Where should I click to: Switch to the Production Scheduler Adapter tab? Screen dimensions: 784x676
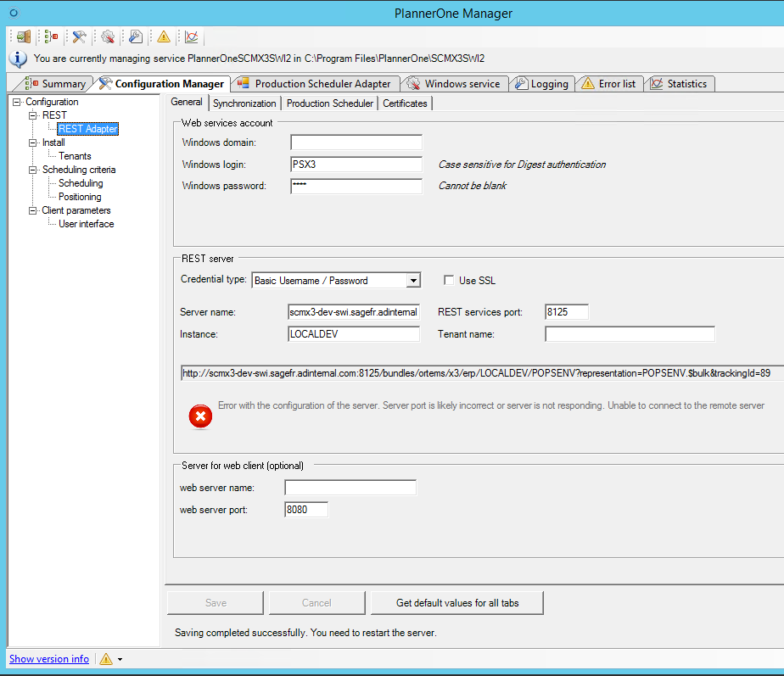[314, 83]
